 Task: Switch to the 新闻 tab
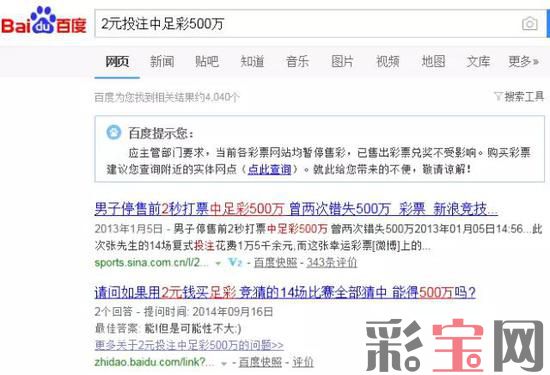point(162,62)
